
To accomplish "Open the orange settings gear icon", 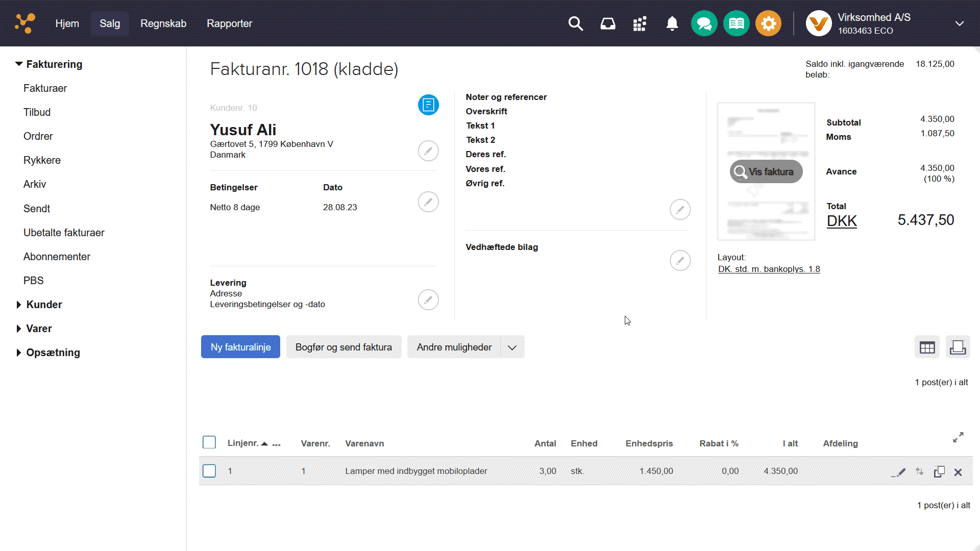I will (768, 23).
